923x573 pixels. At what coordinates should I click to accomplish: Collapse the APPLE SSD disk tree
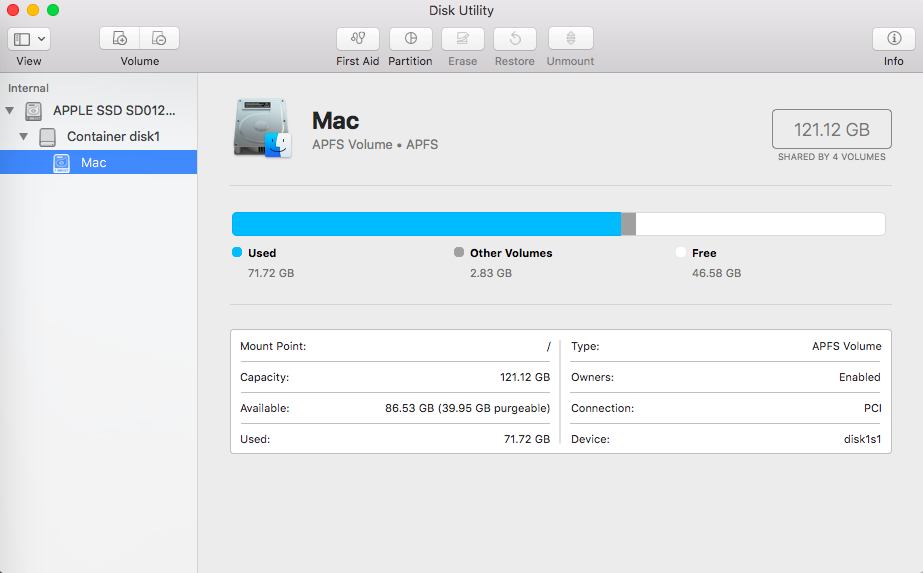click(9, 110)
